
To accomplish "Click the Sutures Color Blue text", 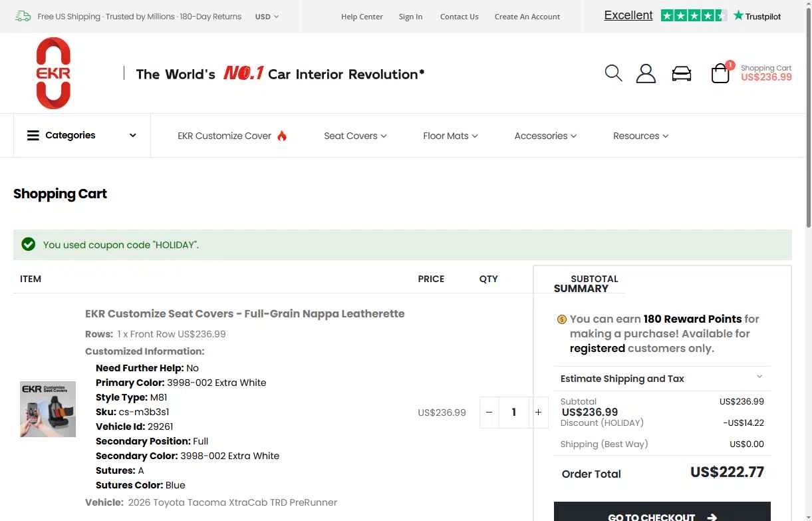I will point(140,485).
